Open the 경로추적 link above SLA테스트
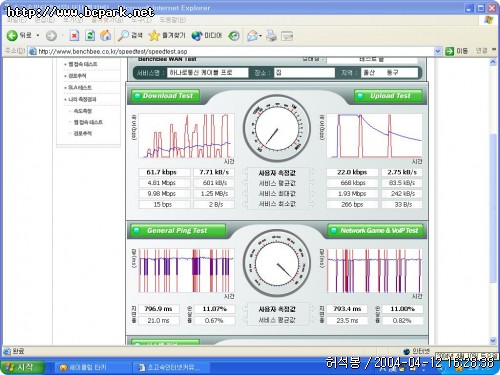The image size is (500, 375). point(77,76)
